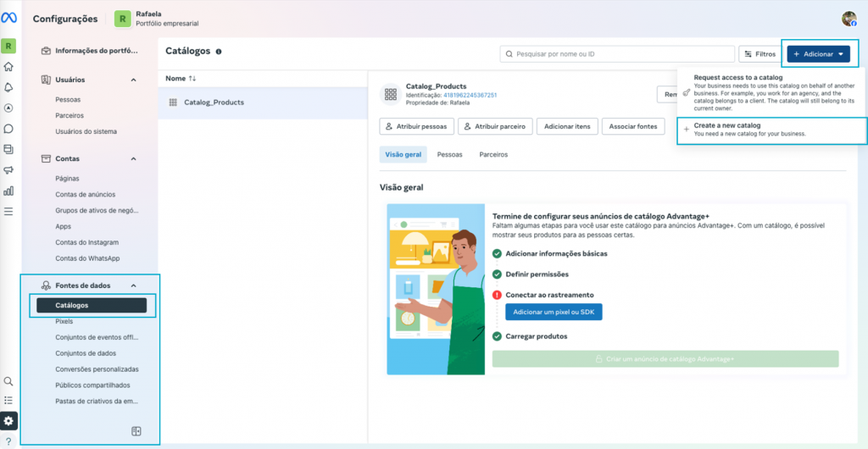Open Pessoas under Usuários
This screenshot has width=868, height=449.
(x=68, y=100)
